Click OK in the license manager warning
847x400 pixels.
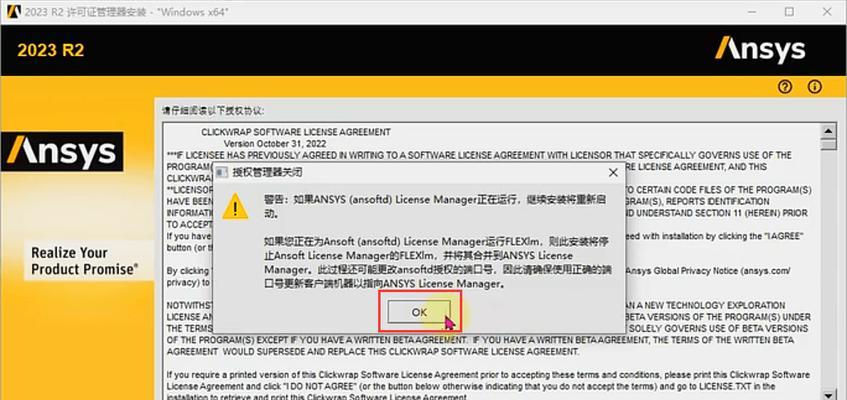click(x=419, y=312)
